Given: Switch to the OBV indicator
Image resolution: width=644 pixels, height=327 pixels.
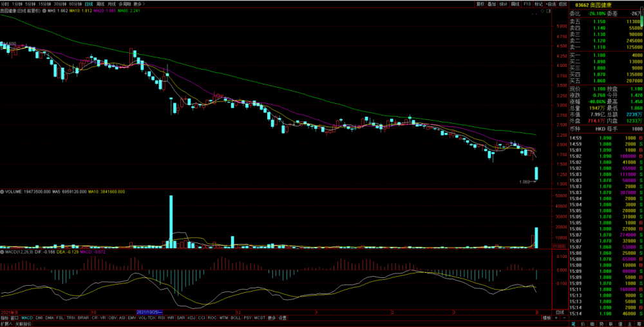Looking at the screenshot, I should [113, 318].
